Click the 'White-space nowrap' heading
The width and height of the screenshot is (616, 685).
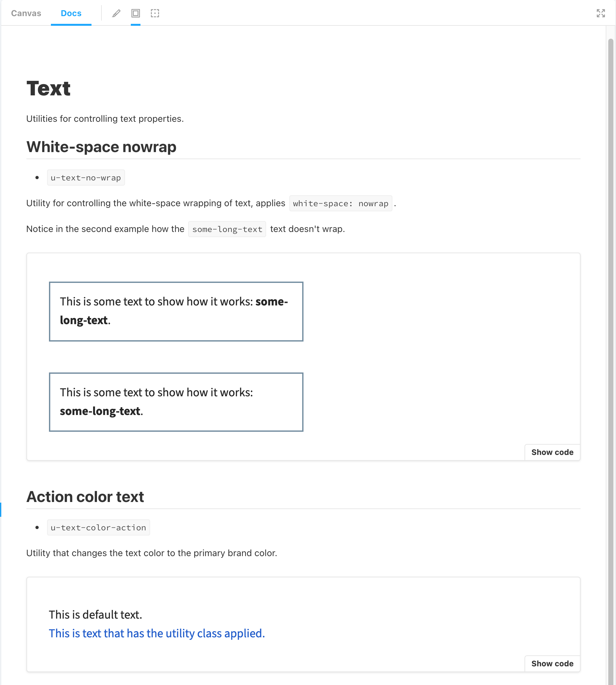pyautogui.click(x=101, y=147)
